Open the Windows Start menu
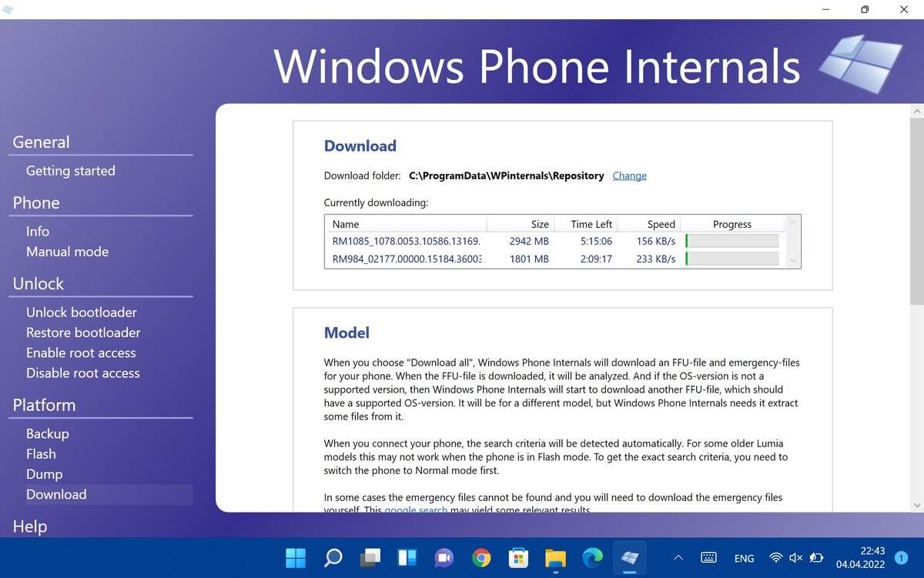 tap(295, 558)
